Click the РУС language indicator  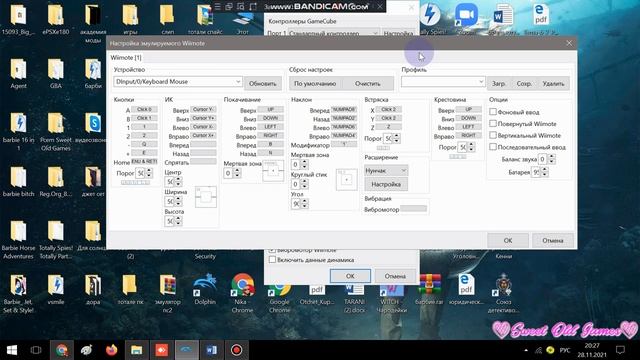[565, 350]
